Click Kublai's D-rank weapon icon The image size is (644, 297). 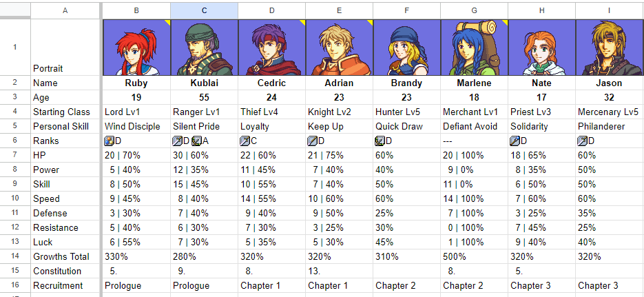pyautogui.click(x=177, y=141)
